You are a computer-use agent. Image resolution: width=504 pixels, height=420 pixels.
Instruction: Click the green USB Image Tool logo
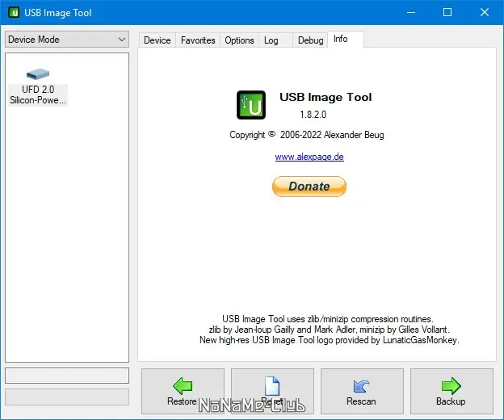pyautogui.click(x=251, y=105)
